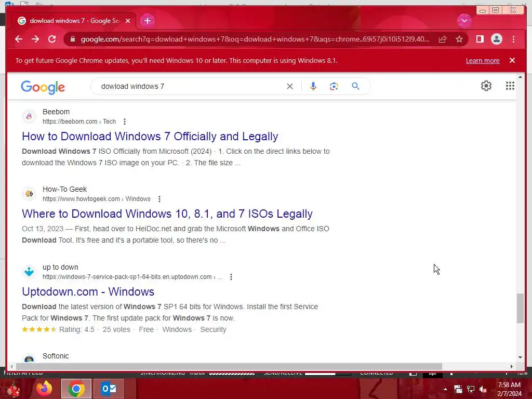Close the 'dowload windows 7' tab
Viewport: 532px width, 399px height.
pos(128,21)
